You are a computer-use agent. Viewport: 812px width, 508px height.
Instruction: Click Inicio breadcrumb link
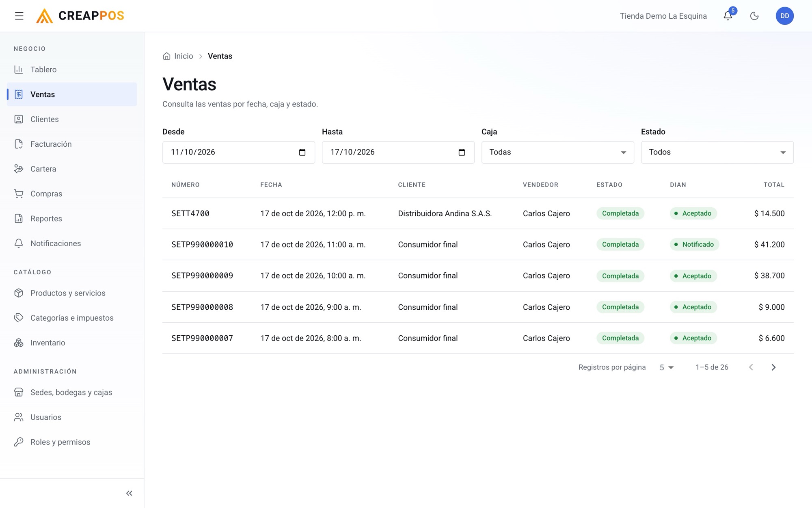tap(184, 56)
